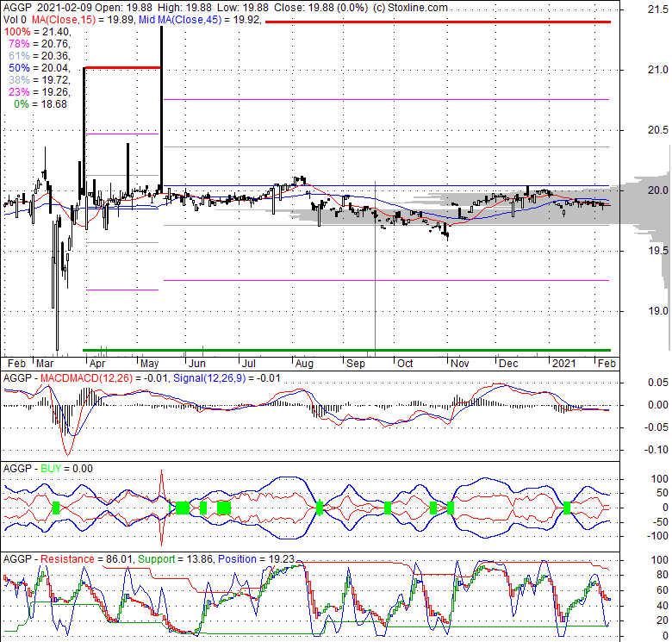This screenshot has width=672, height=642.
Task: Click the '61% = 20.36' level label
Action: 39,56
